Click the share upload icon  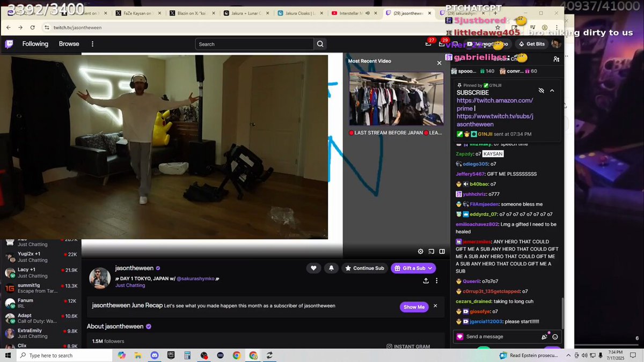point(426,280)
